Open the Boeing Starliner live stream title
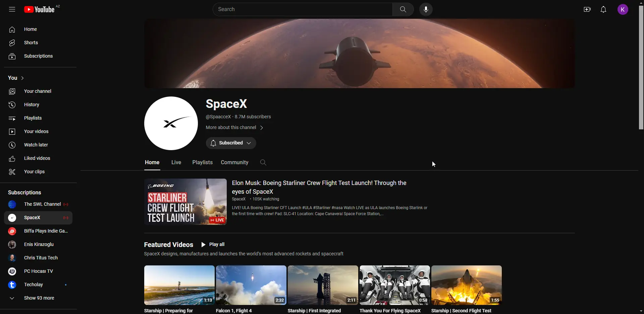 [319, 187]
